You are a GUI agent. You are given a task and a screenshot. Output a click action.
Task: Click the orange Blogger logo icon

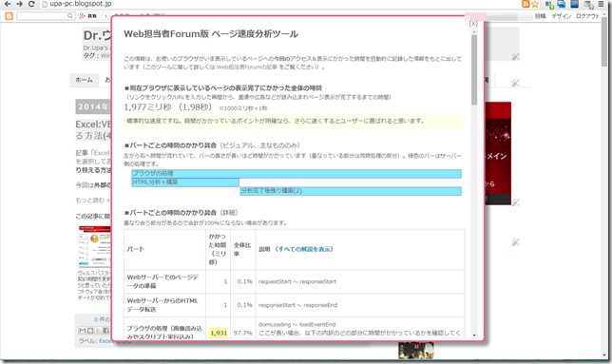coord(9,16)
